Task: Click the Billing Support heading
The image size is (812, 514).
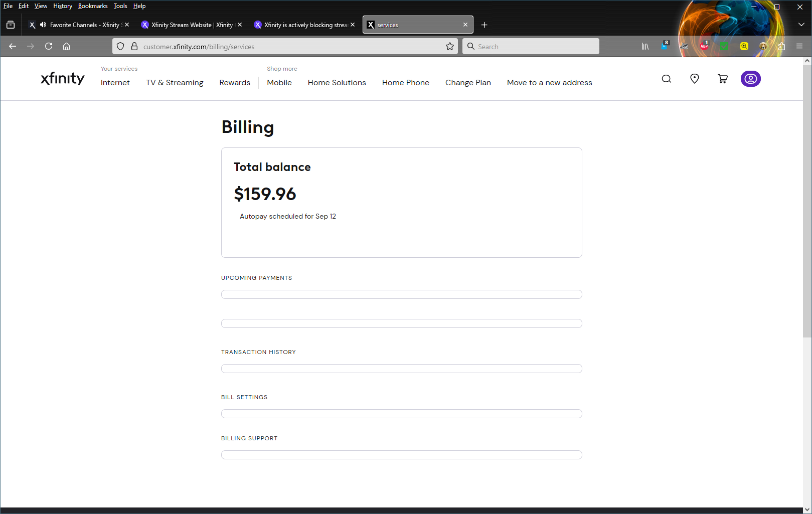Action: [249, 438]
